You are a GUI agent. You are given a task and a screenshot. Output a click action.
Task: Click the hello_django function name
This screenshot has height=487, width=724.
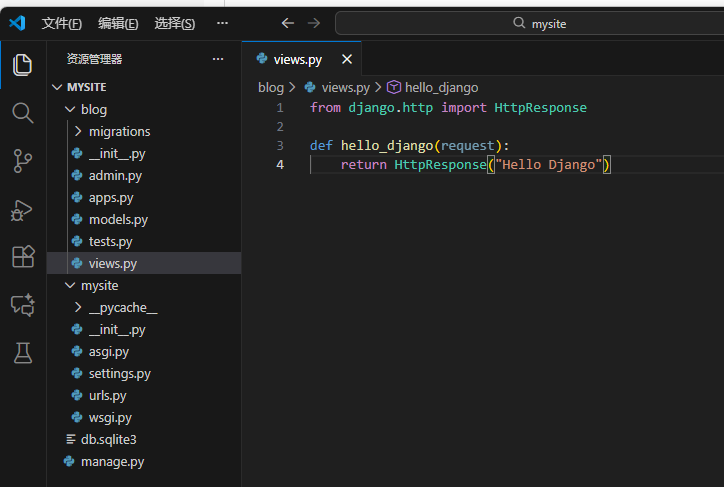387,146
